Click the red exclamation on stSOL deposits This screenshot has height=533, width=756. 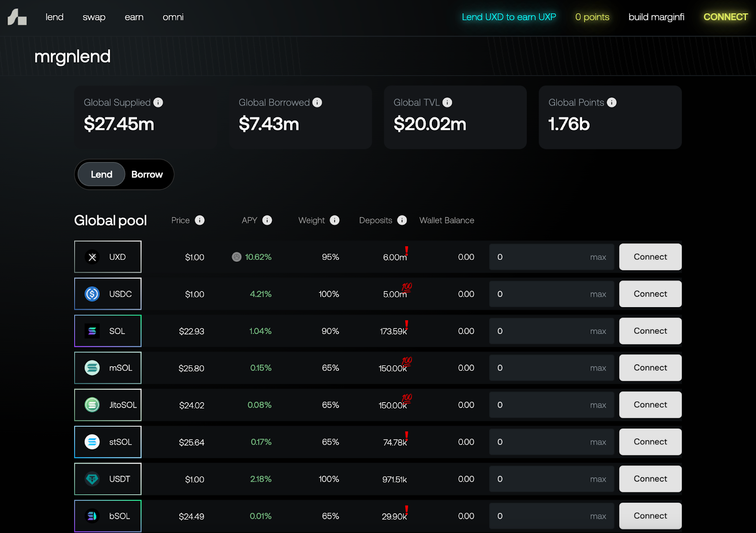(406, 436)
